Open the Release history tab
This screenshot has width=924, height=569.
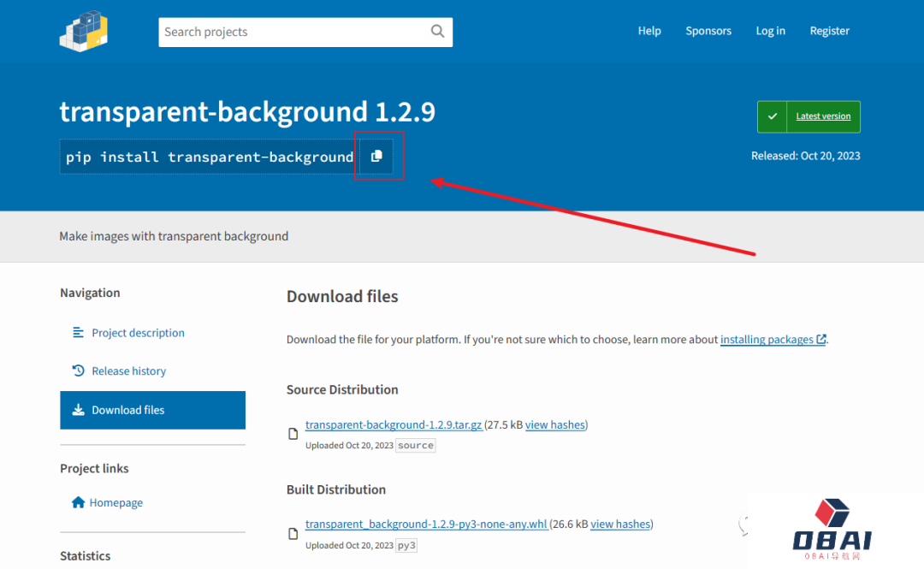pos(128,371)
